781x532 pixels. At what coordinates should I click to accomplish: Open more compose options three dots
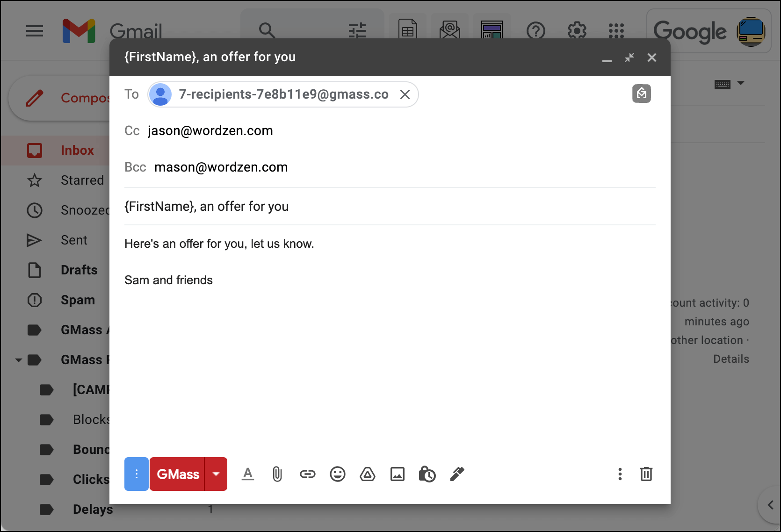click(620, 474)
